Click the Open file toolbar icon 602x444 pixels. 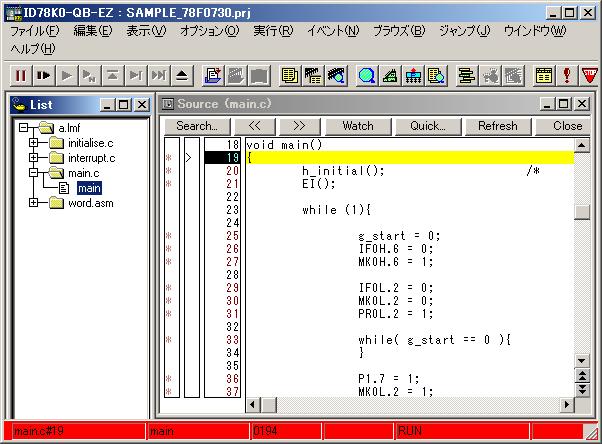coord(212,75)
